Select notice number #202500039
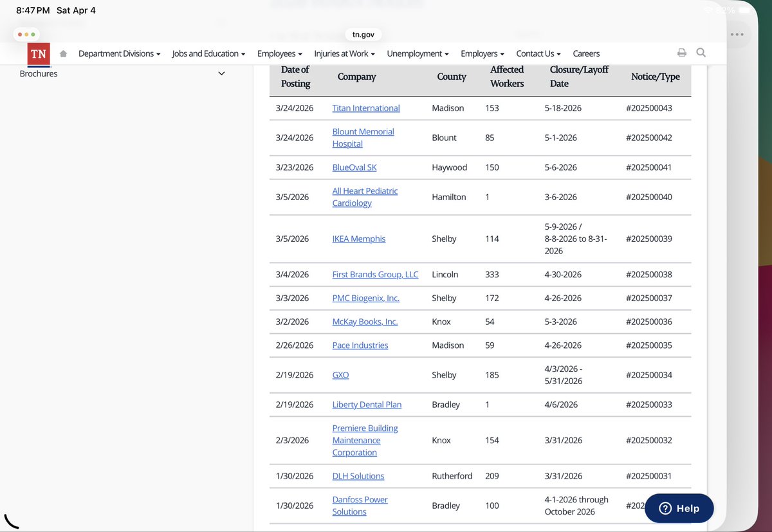The height and width of the screenshot is (532, 772). click(x=648, y=239)
